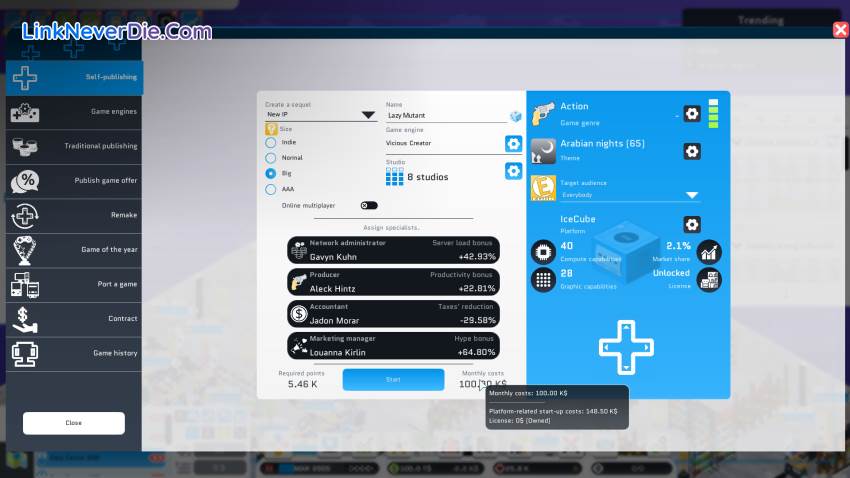Expand the Create a sequel dropdown
The image size is (850, 478).
click(x=320, y=115)
